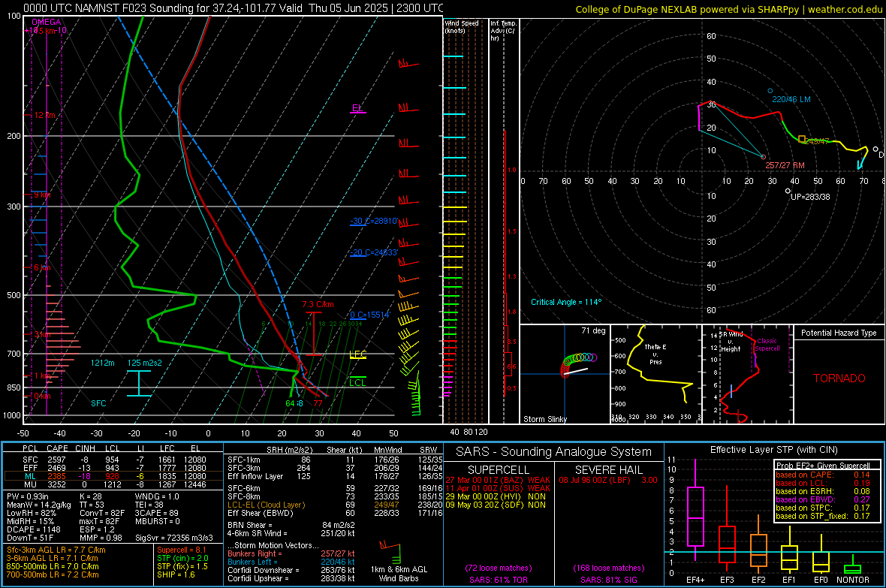Click the DCAPE = 1148 value
The height and width of the screenshot is (588, 886).
pos(33,529)
